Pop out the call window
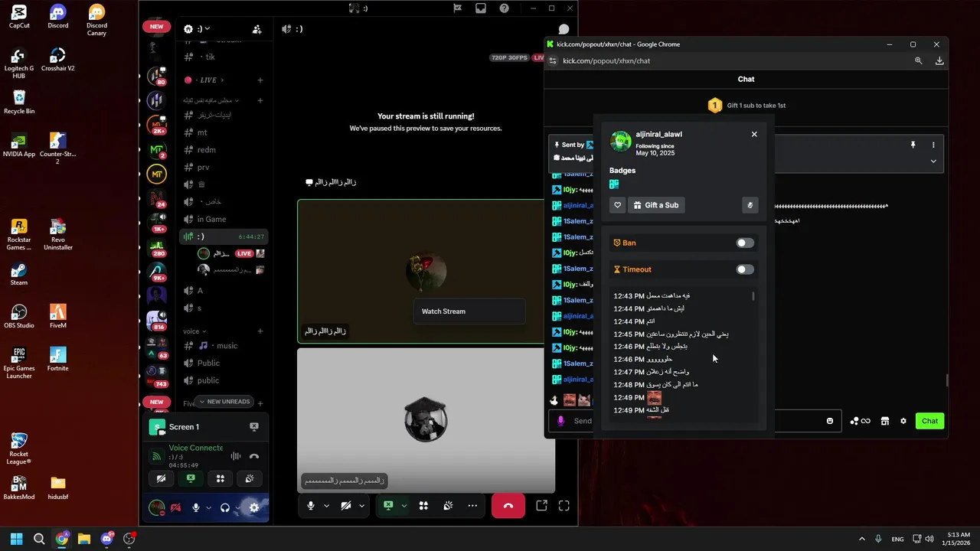Image resolution: width=980 pixels, height=551 pixels. 541,506
